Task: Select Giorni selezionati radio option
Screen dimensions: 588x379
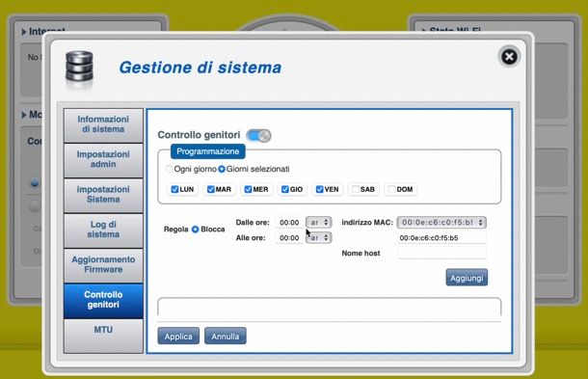Action: point(222,169)
